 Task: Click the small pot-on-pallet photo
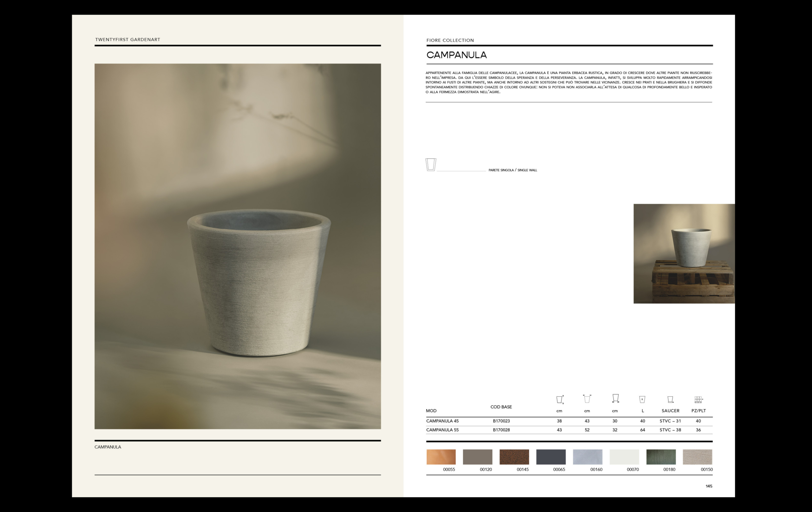pos(684,253)
